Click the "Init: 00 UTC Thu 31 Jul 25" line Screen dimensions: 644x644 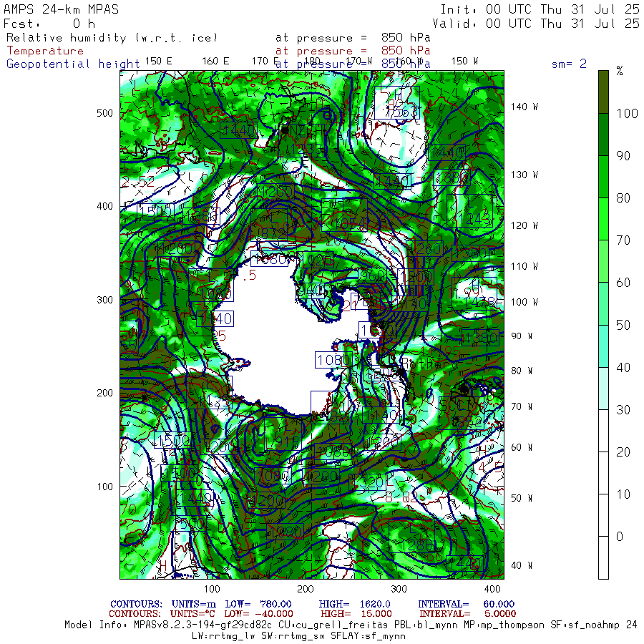tap(540, 9)
